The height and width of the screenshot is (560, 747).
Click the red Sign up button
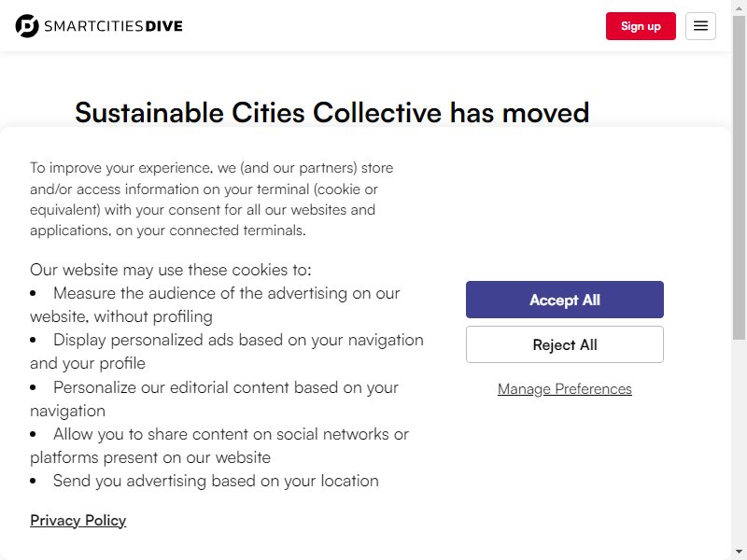click(x=641, y=26)
